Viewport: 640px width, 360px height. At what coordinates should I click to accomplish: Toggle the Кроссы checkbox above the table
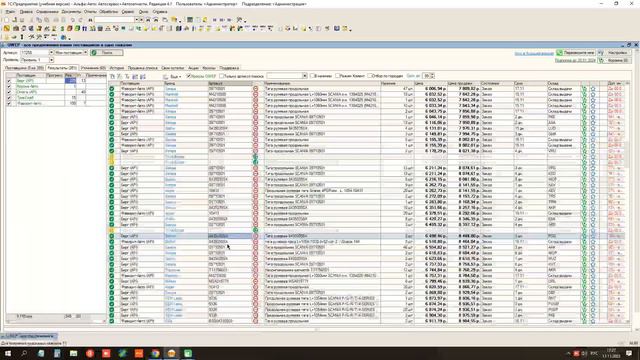point(189,76)
